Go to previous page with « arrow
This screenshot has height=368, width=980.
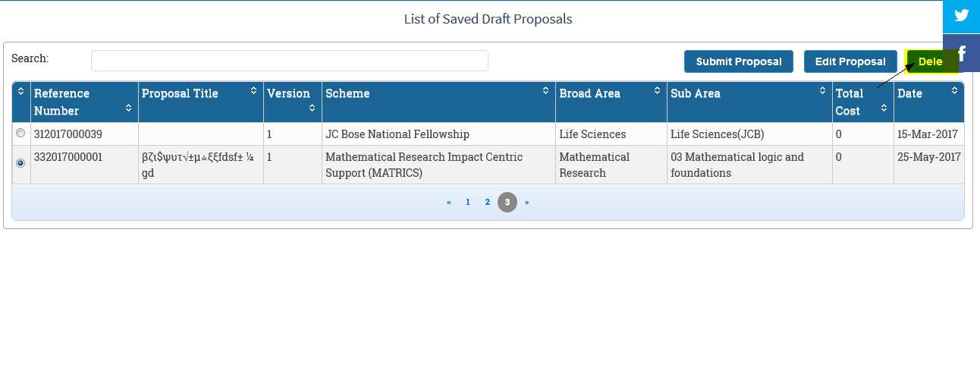(449, 203)
